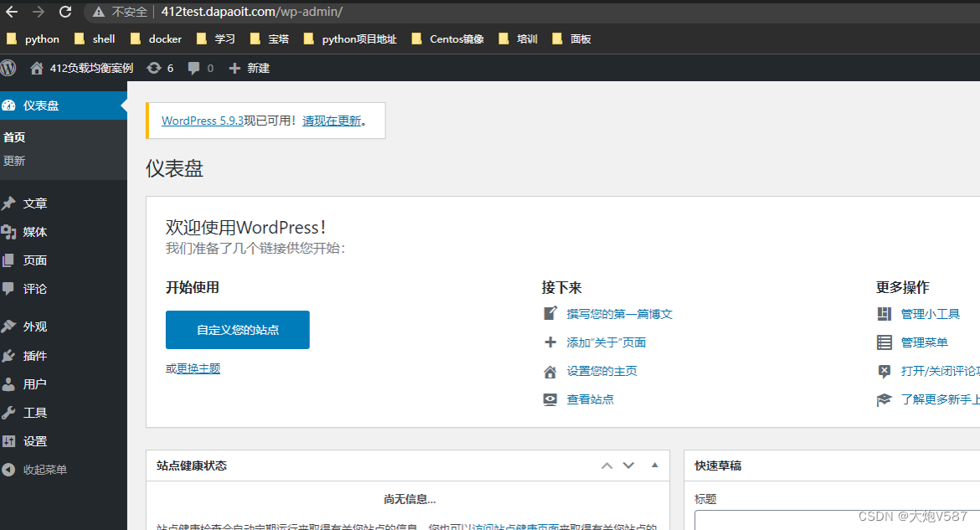
Task: Click the 仪表盘 dashboard gauge icon
Action: (x=8, y=105)
